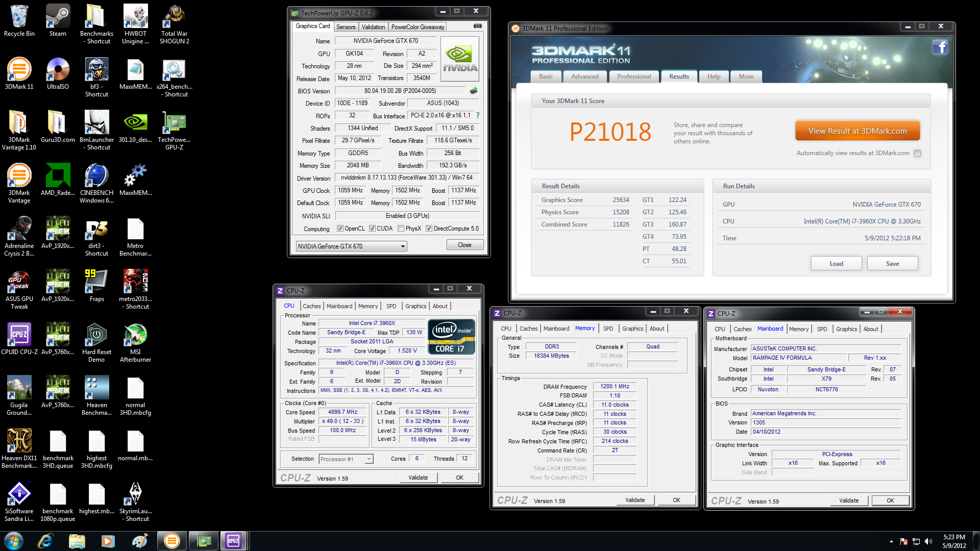The image size is (980, 551).
Task: Click the Windows Start orb
Action: tap(14, 540)
